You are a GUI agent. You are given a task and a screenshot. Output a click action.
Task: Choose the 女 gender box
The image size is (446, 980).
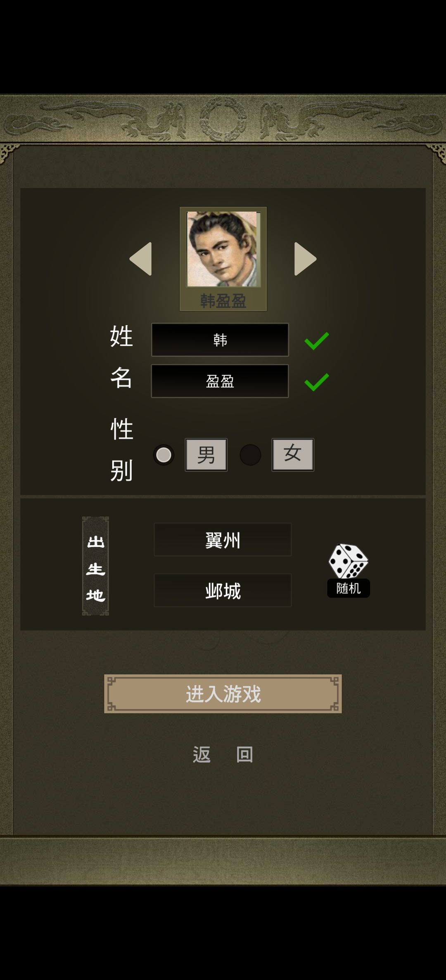click(x=293, y=455)
